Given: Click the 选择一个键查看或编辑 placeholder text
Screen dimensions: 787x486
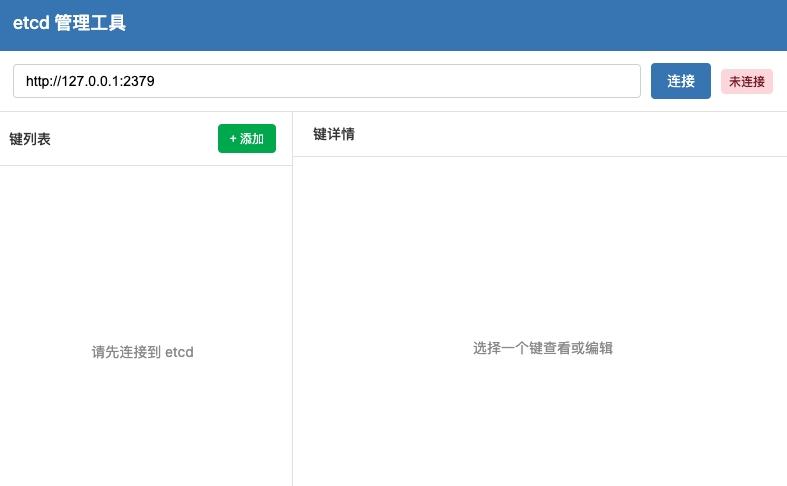Looking at the screenshot, I should coord(543,348).
